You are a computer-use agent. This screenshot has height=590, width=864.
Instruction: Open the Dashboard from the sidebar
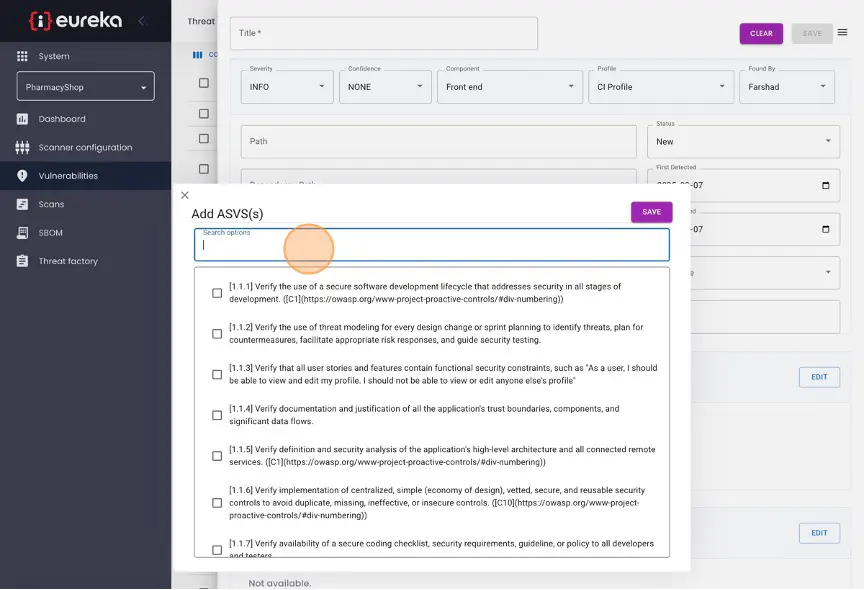[x=60, y=119]
